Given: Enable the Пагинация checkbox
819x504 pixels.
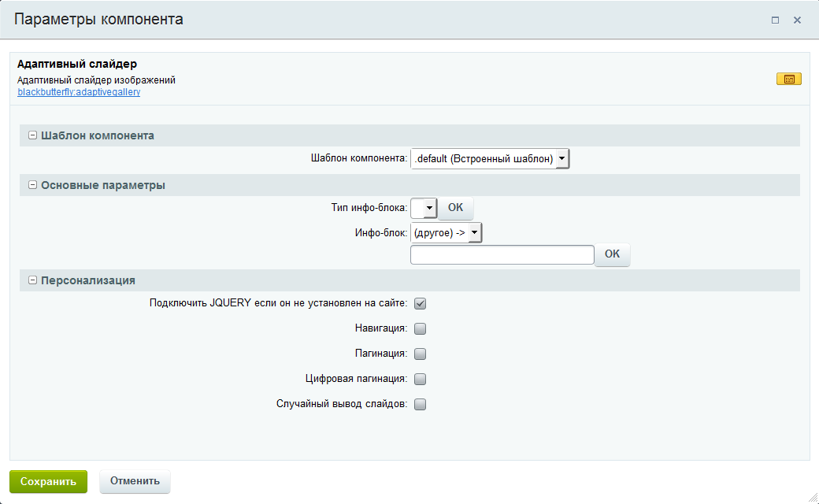Looking at the screenshot, I should 421,354.
